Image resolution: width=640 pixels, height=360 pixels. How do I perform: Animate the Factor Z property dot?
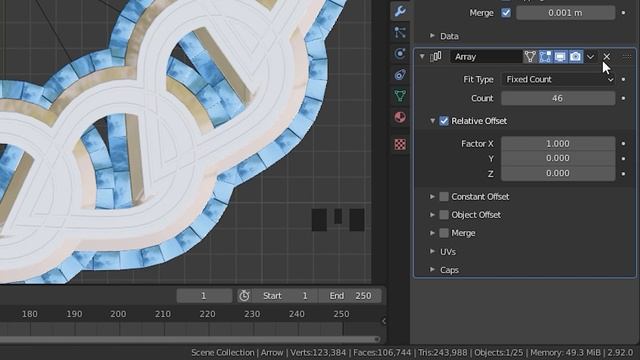click(x=623, y=173)
